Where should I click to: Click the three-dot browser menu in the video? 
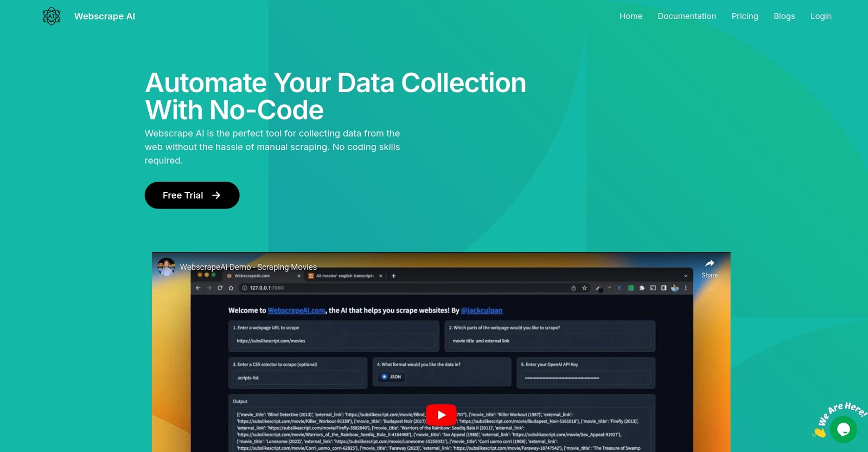686,288
